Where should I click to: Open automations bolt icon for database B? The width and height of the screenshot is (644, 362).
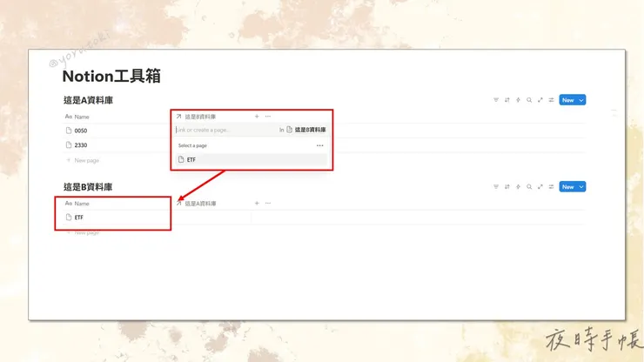pyautogui.click(x=518, y=186)
